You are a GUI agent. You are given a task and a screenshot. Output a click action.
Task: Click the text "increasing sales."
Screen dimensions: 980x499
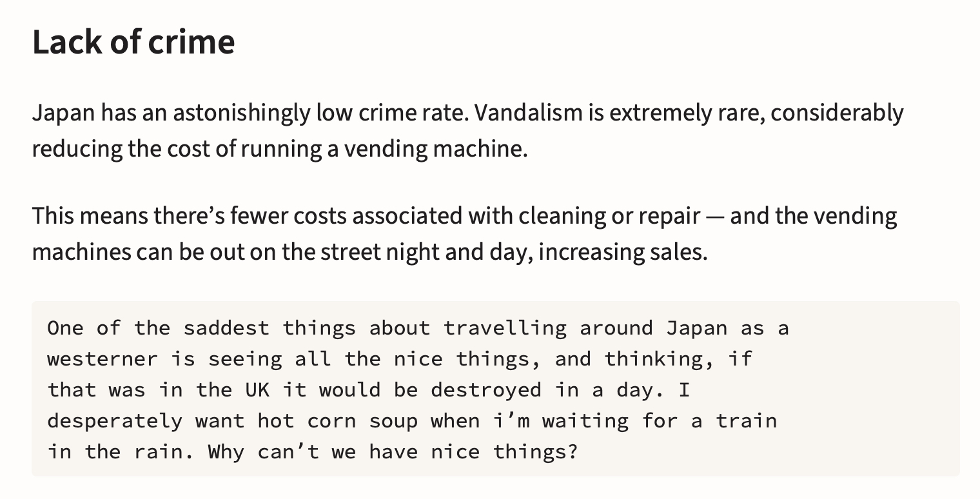tap(623, 252)
